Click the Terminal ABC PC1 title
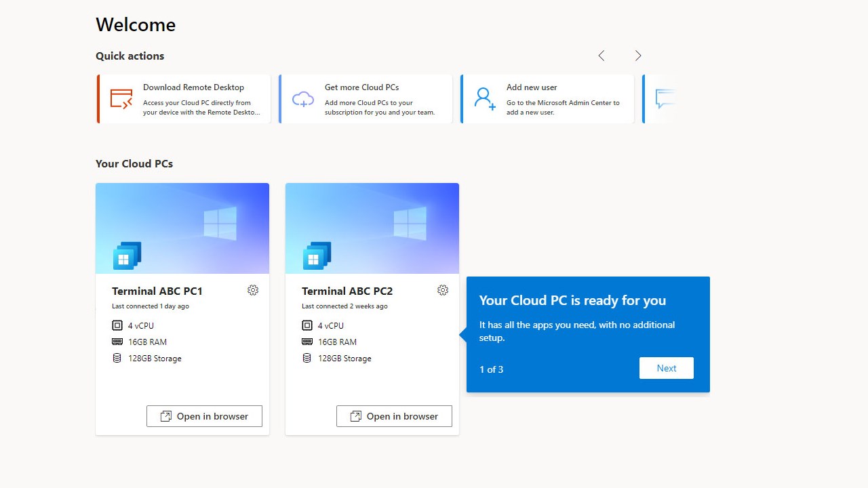868x488 pixels. click(x=157, y=291)
